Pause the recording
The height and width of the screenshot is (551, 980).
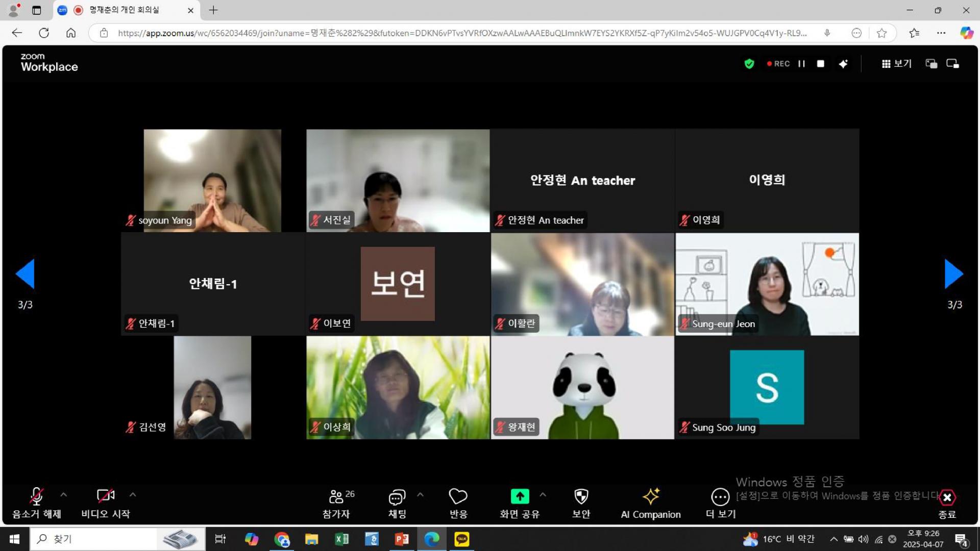pyautogui.click(x=801, y=64)
